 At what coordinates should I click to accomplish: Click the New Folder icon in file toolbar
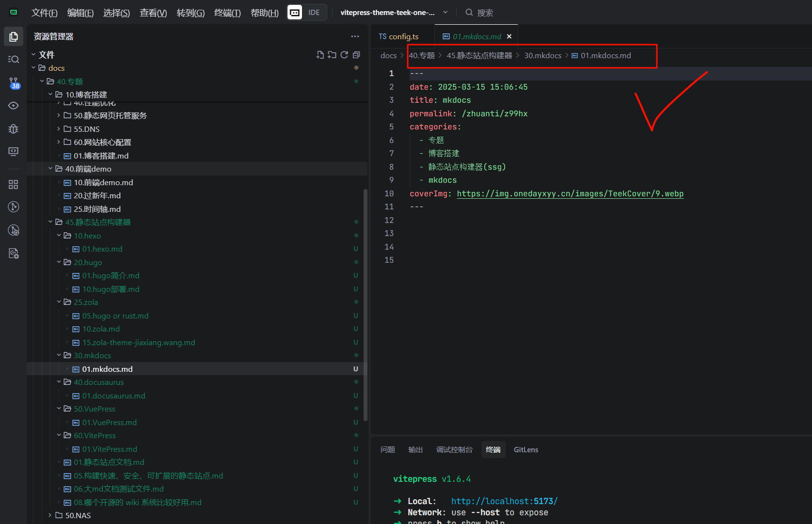332,55
